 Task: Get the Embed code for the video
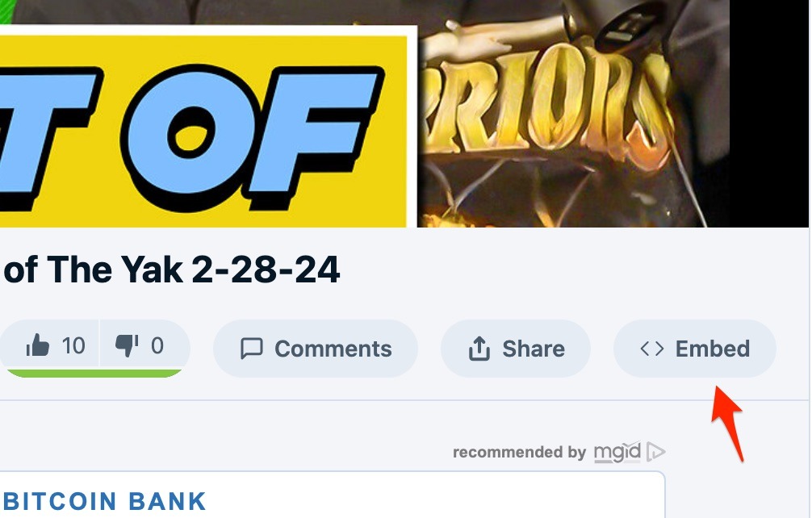point(694,349)
